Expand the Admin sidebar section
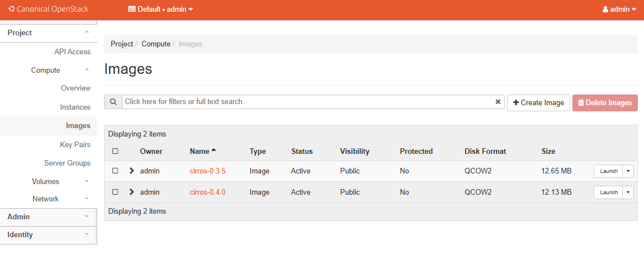Viewport: 644px width, 254px height. (49, 217)
